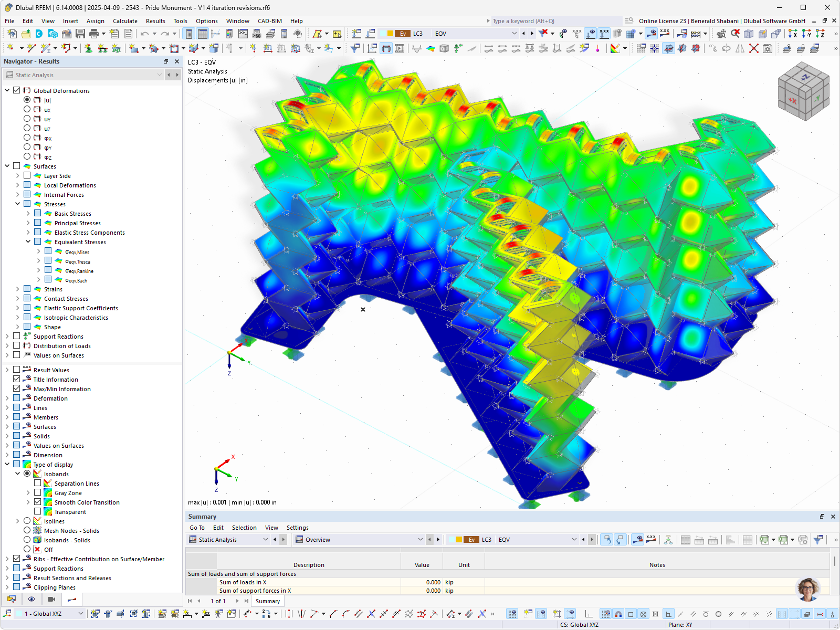Collapse the Stresses tree node
This screenshot has height=630, width=840.
(x=17, y=204)
